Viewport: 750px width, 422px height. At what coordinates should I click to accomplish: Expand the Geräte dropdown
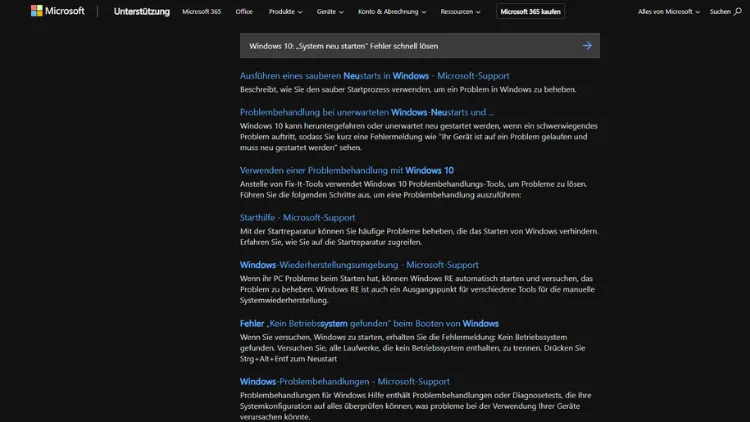tap(330, 11)
